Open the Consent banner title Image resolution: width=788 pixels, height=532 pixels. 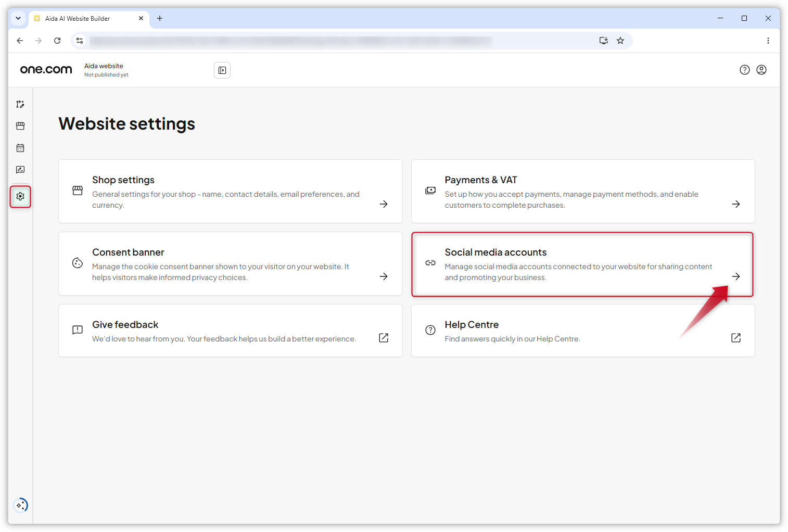click(128, 252)
